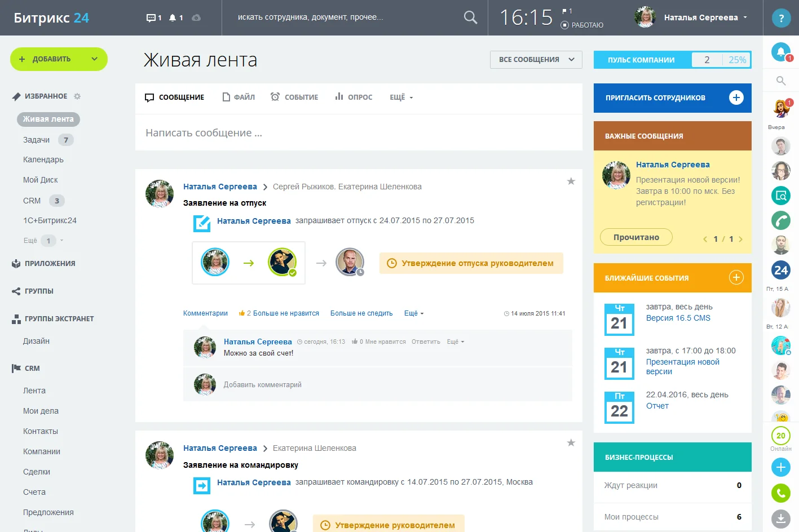The width and height of the screenshot is (799, 532).
Task: Open the Все сообщения filter dropdown
Action: [536, 60]
